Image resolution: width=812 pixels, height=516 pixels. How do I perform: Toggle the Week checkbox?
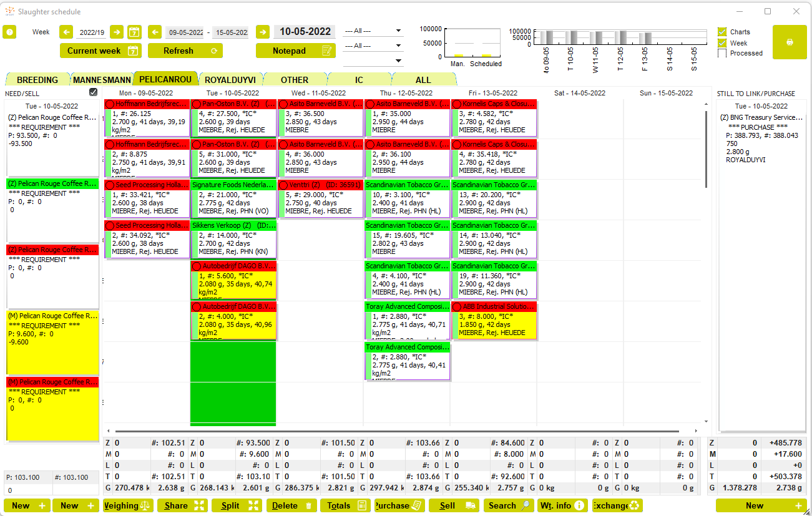(722, 43)
